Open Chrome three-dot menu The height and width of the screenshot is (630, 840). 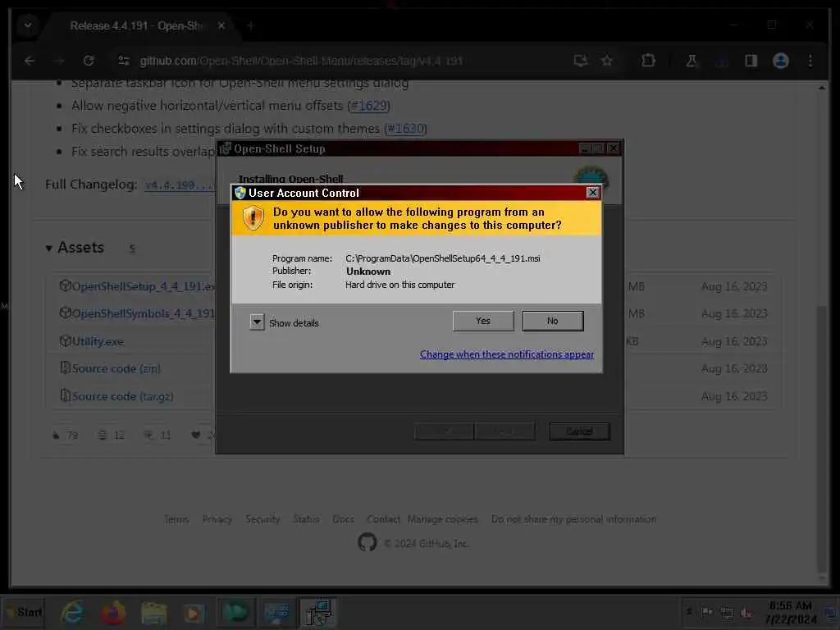pyautogui.click(x=810, y=61)
